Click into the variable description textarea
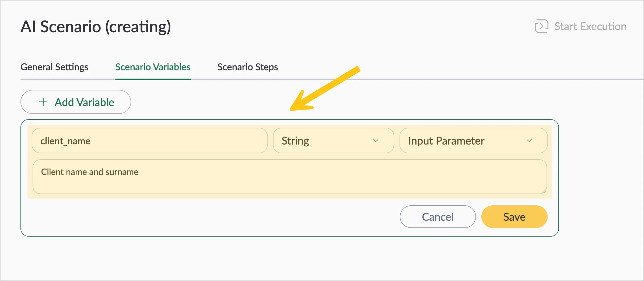The height and width of the screenshot is (281, 644). pyautogui.click(x=290, y=177)
